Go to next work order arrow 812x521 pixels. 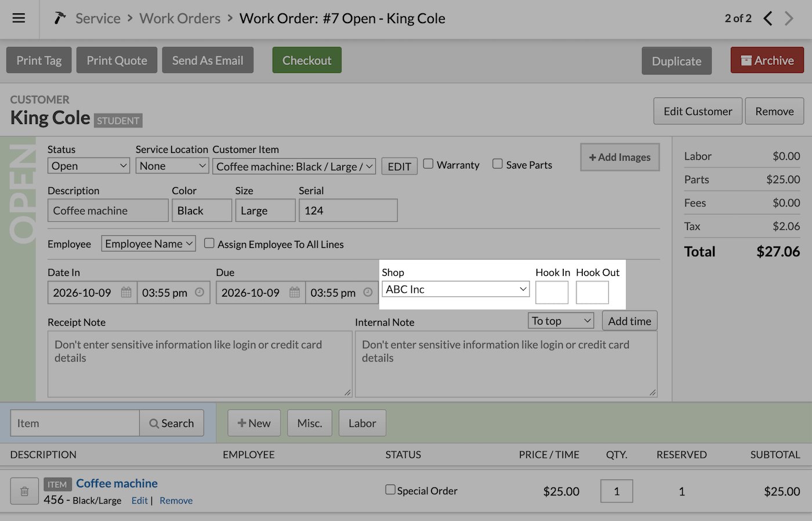[789, 19]
